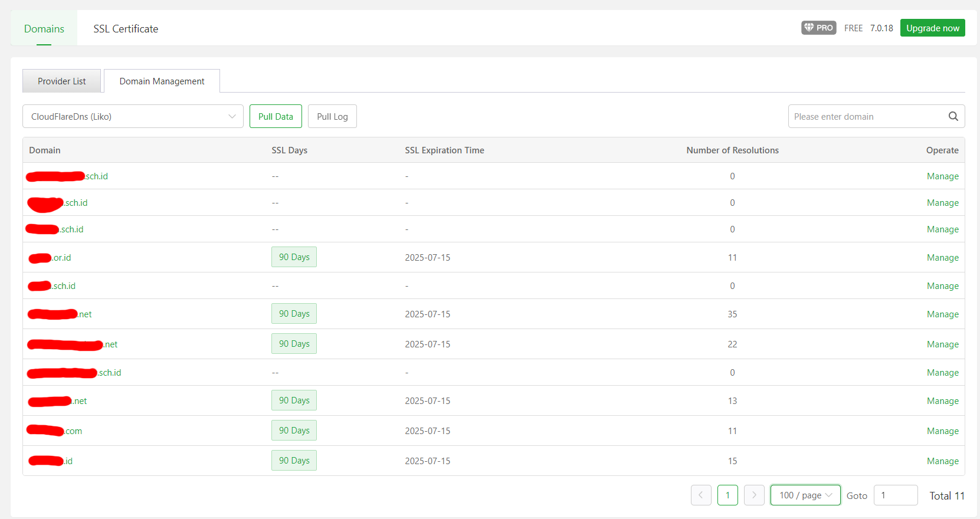The image size is (980, 519).
Task: Click the search magnifier icon
Action: (953, 116)
